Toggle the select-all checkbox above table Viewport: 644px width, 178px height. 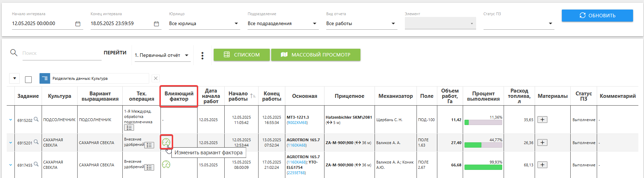pyautogui.click(x=29, y=79)
